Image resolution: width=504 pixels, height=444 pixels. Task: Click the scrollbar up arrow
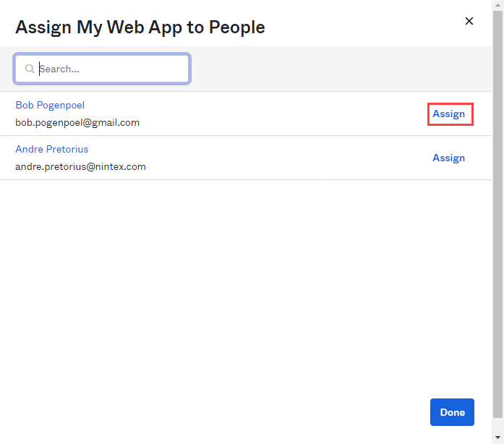click(497, 5)
